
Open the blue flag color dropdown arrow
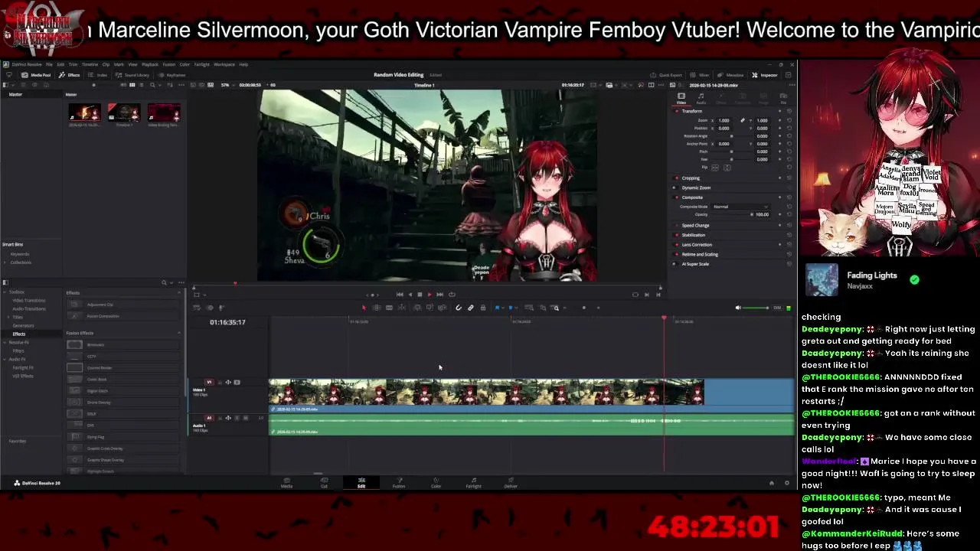[x=503, y=308]
